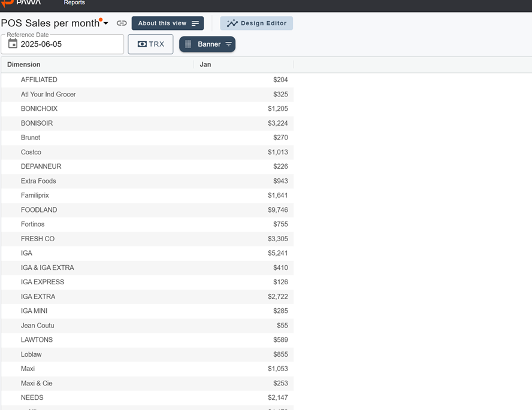Click the $2,722 IGA EXTRA value
This screenshot has height=410, width=532.
tap(278, 296)
